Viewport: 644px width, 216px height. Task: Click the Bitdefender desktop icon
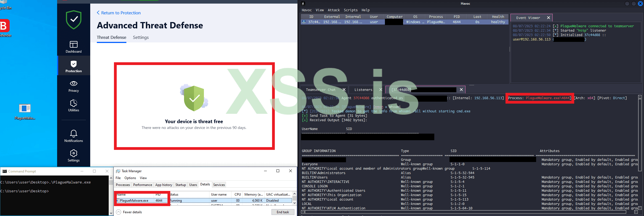[x=5, y=26]
